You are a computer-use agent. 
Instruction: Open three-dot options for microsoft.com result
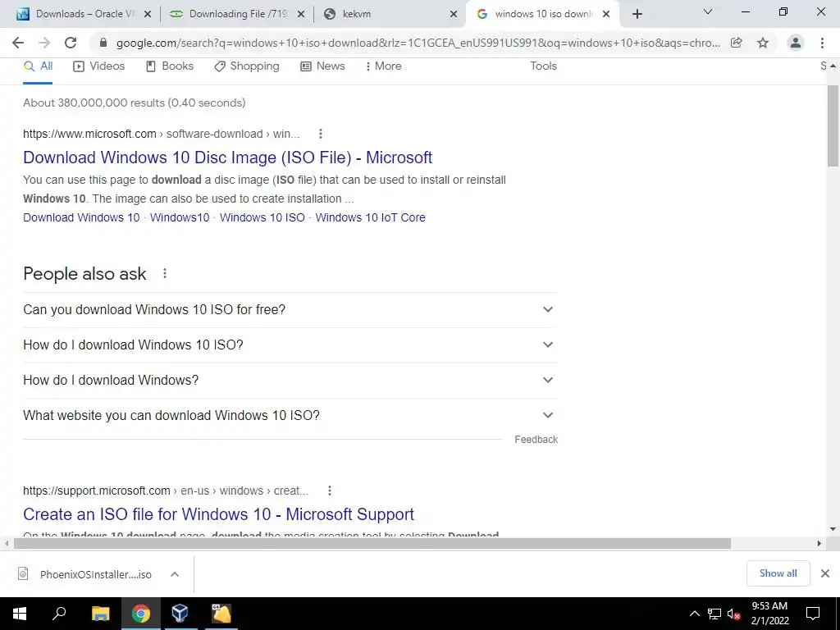(x=321, y=134)
